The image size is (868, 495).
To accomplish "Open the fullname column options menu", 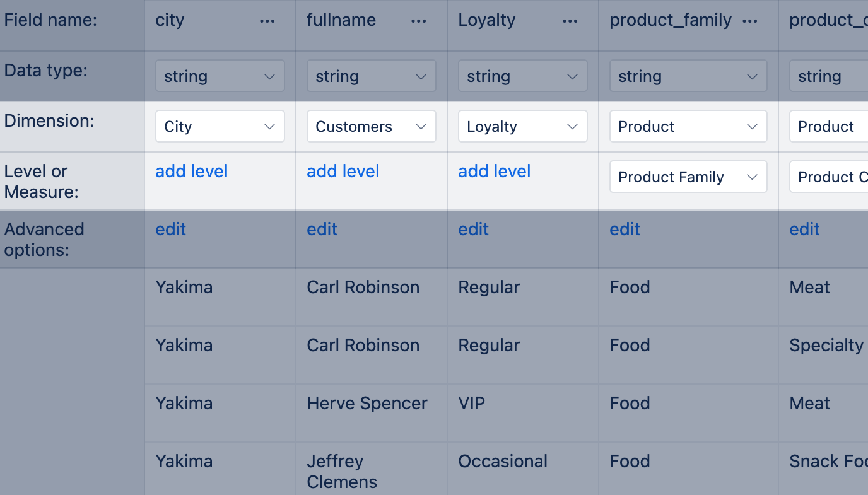I will [x=419, y=21].
